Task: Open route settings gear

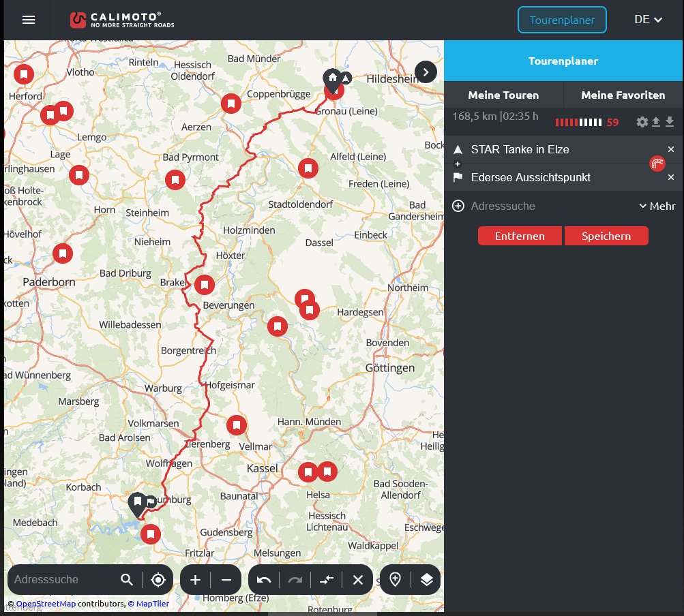Action: pos(642,122)
